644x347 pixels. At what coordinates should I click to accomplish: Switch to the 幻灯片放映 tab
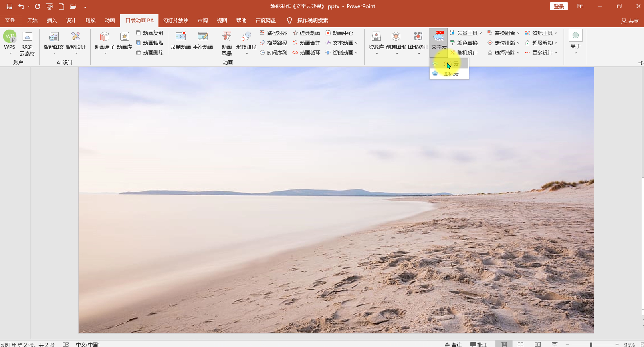[x=176, y=20]
